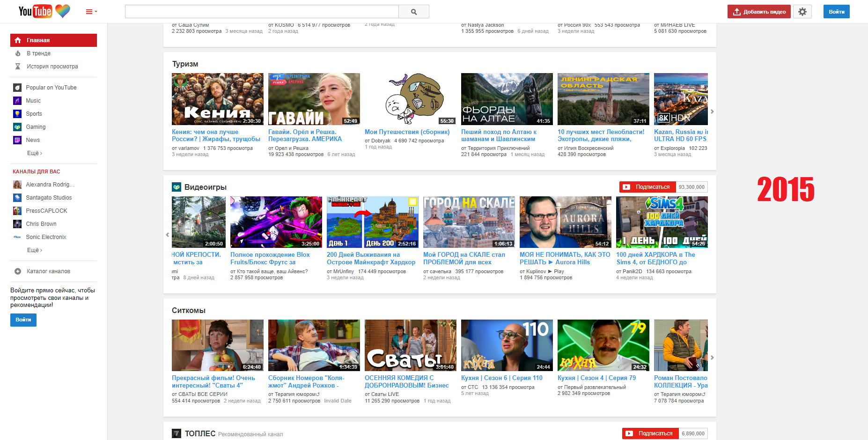Click the News sidebar icon
Viewport: 868px width, 440px height.
click(x=17, y=140)
